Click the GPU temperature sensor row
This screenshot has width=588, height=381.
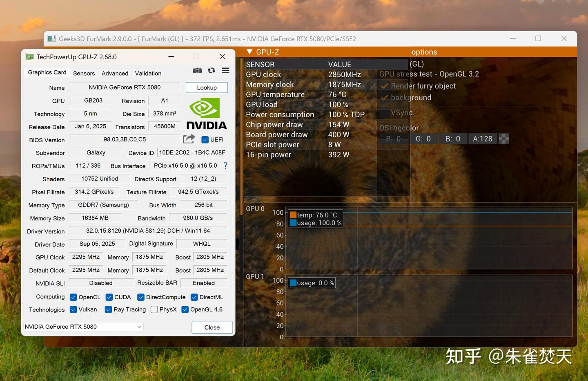tap(326, 94)
